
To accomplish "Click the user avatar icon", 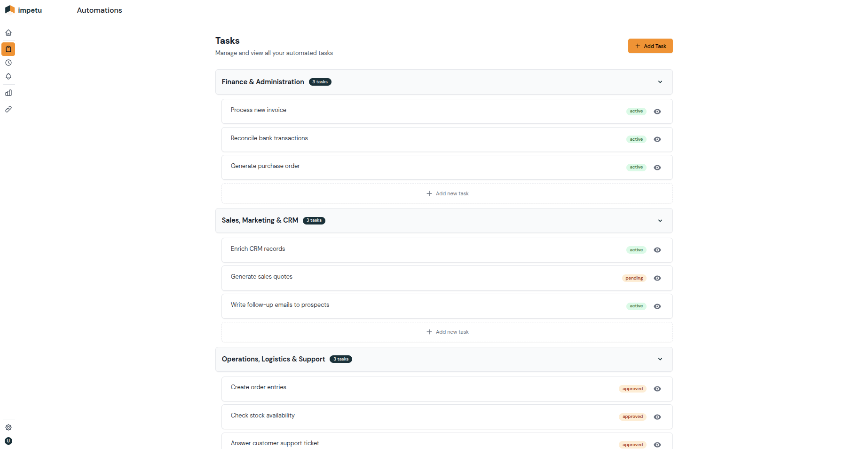I will 8,441.
